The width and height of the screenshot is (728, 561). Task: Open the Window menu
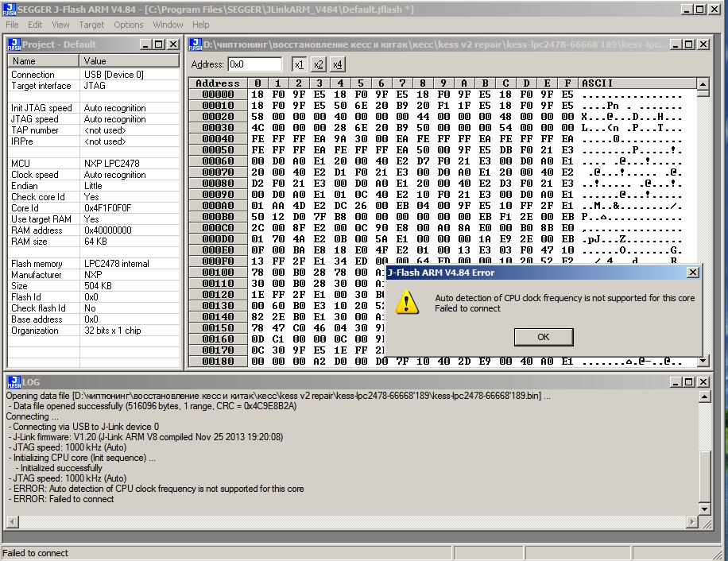coord(168,25)
